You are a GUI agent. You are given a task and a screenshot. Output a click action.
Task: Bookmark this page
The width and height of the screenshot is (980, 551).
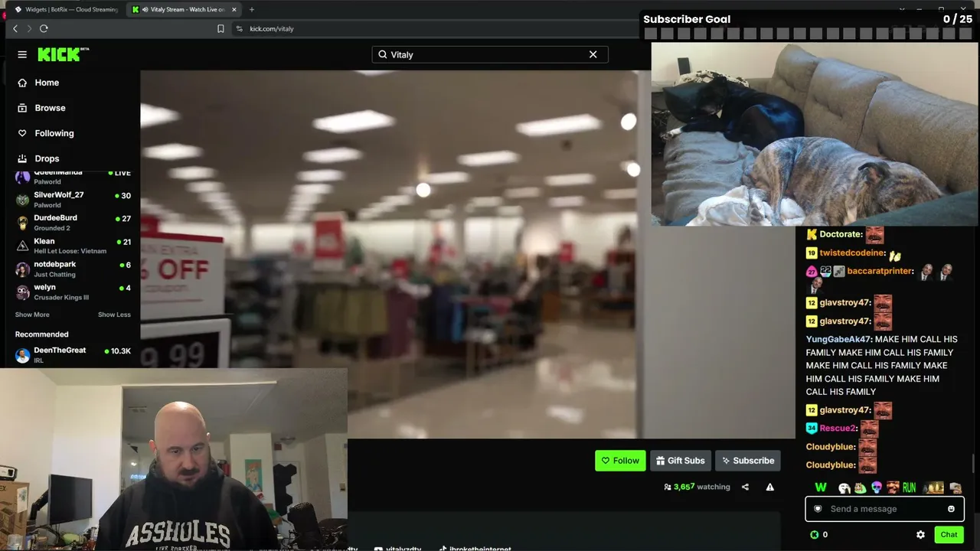[220, 28]
